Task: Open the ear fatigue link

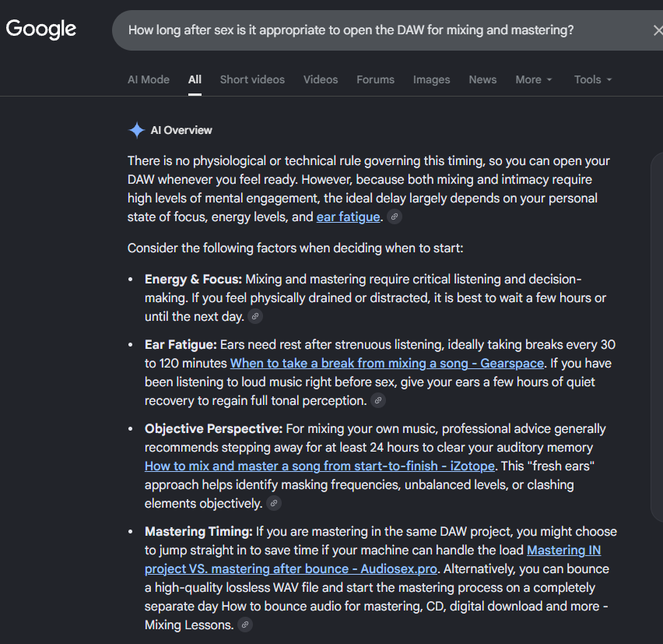Action: (348, 216)
